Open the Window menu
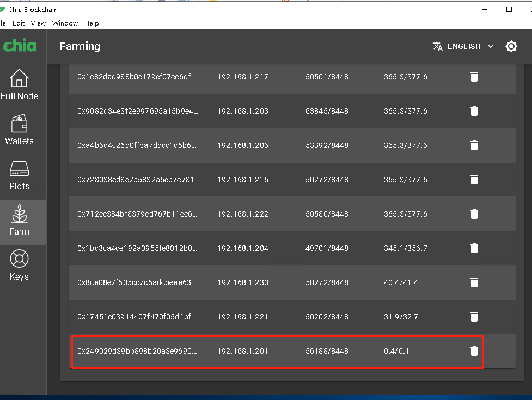The height and width of the screenshot is (400, 532). coord(65,23)
